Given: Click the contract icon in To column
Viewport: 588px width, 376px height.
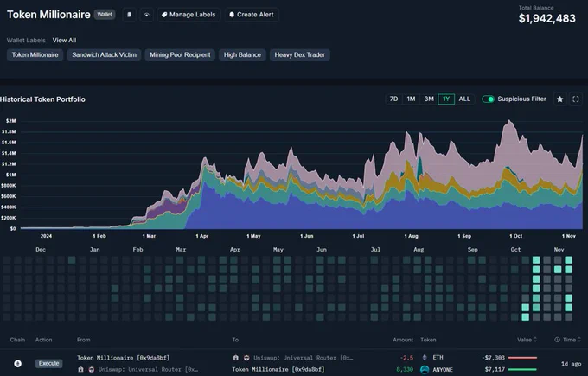Looking at the screenshot, I should coord(235,358).
